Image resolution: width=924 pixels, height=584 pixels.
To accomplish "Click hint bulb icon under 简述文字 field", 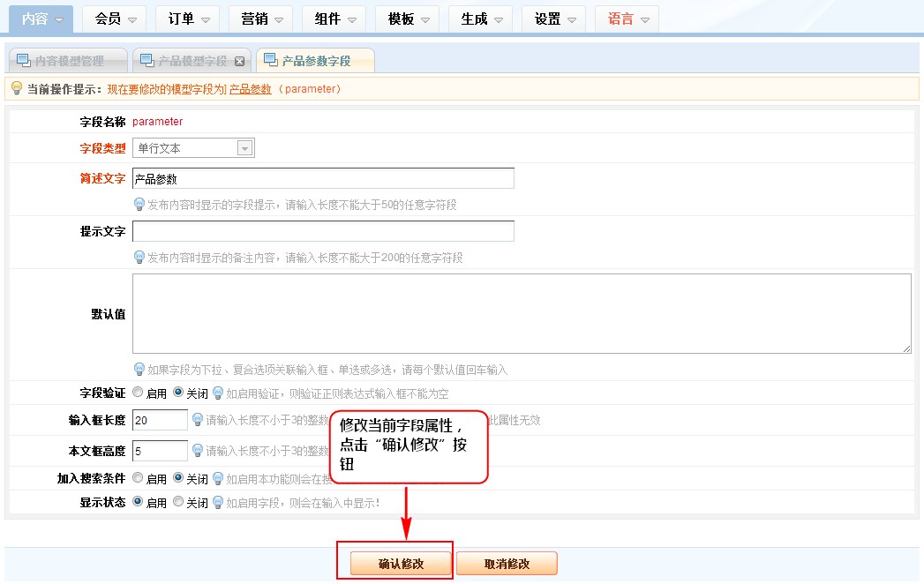I will click(139, 205).
